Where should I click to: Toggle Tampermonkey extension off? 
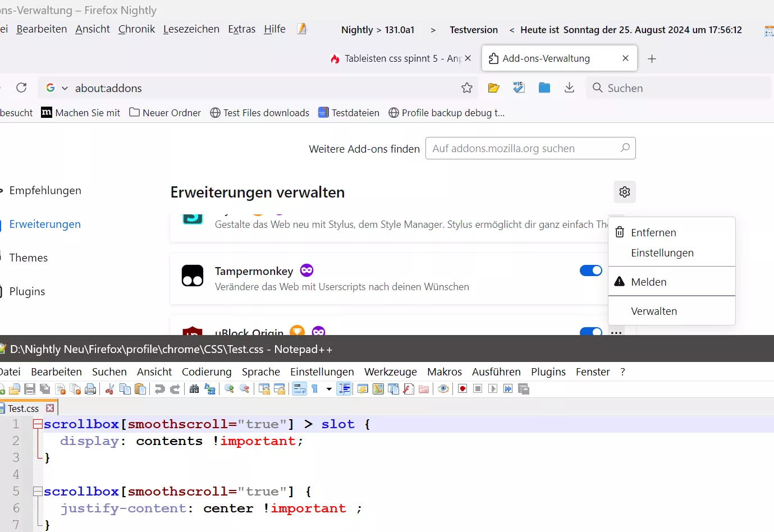click(x=591, y=270)
